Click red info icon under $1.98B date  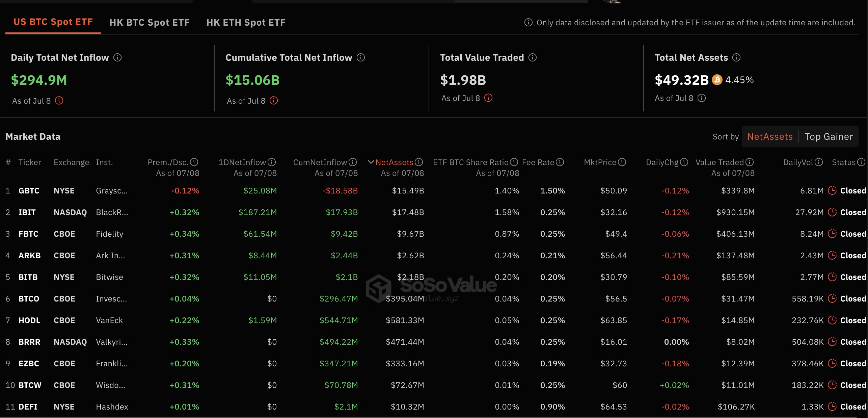point(488,98)
